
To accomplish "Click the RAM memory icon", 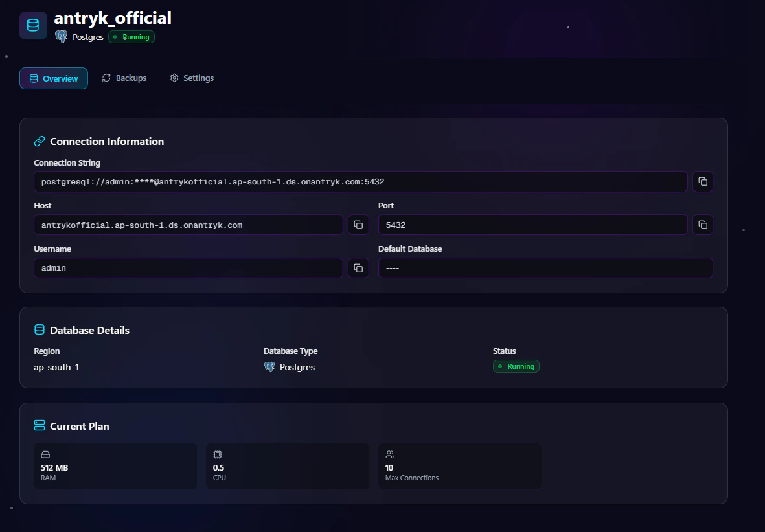I will [x=45, y=454].
